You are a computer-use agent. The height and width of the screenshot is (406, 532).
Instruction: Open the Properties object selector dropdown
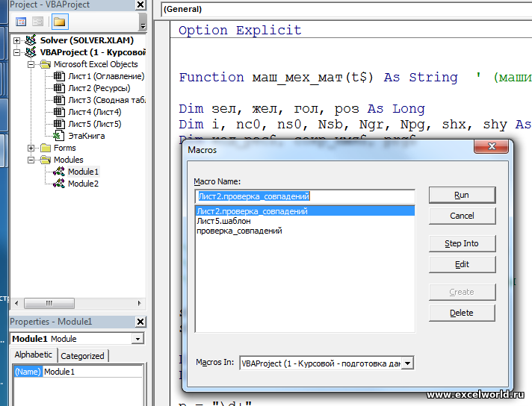click(137, 339)
